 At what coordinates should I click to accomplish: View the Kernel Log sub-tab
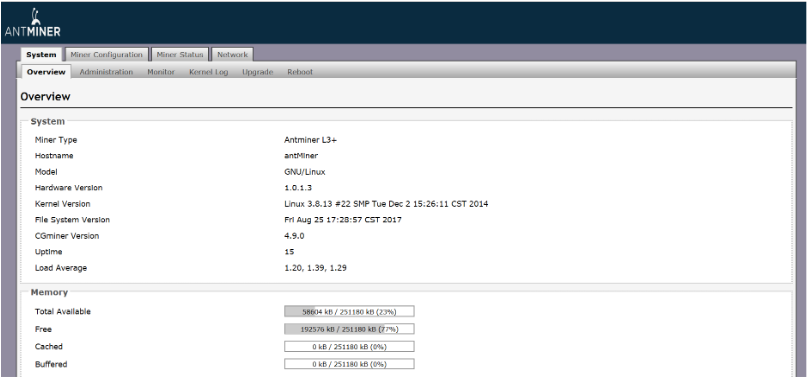208,72
